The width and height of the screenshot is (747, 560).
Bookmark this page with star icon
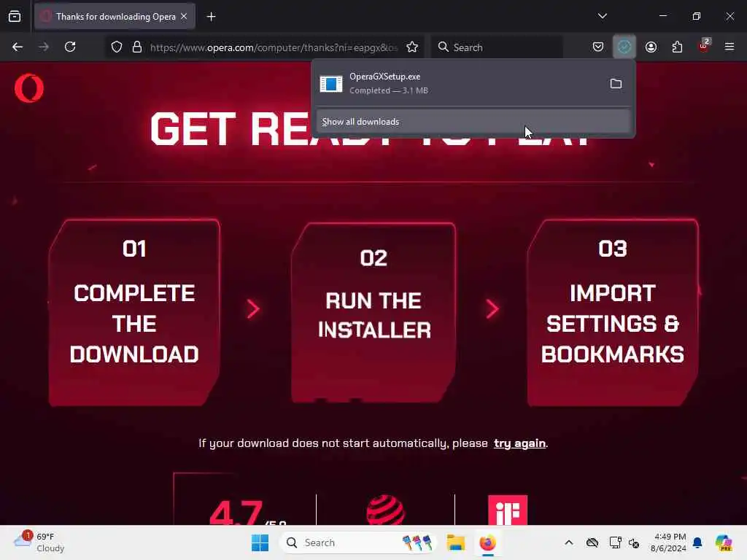pos(412,47)
